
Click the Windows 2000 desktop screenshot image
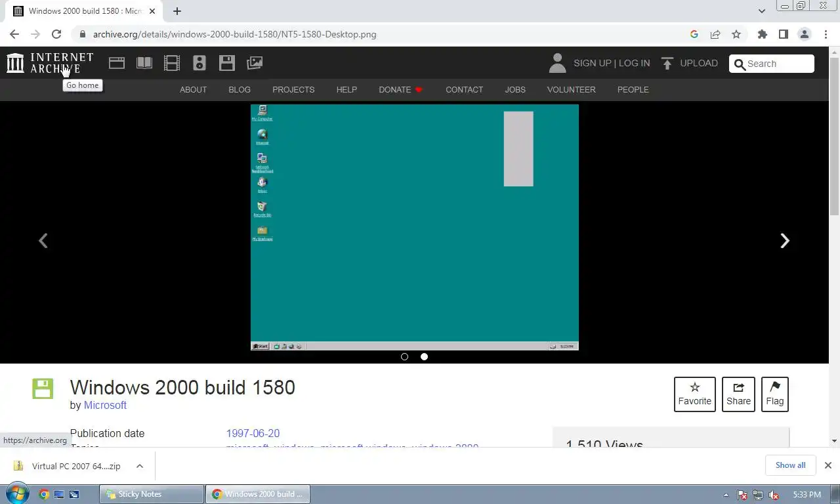pyautogui.click(x=415, y=227)
